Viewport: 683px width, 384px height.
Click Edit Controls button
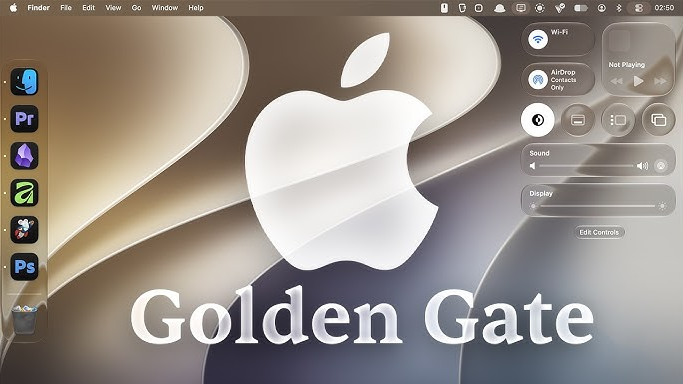pyautogui.click(x=599, y=232)
